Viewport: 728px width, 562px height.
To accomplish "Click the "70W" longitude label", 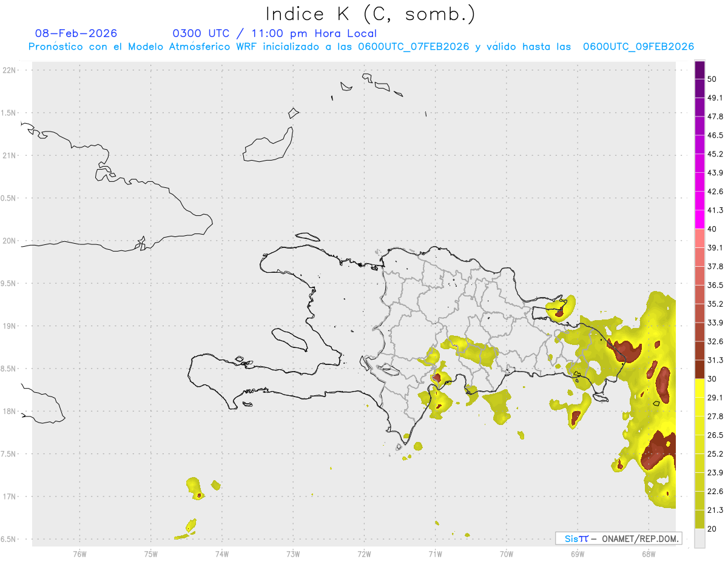I will pyautogui.click(x=507, y=554).
